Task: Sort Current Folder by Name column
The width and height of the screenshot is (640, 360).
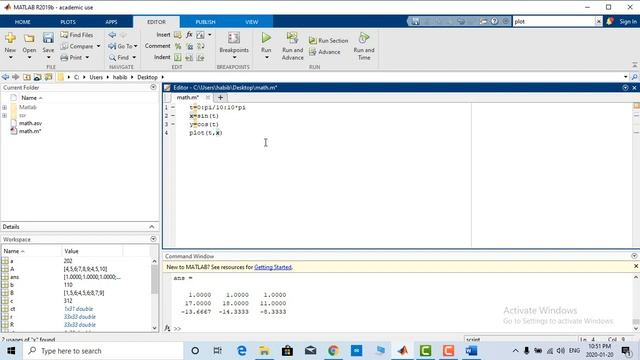Action: tap(29, 98)
